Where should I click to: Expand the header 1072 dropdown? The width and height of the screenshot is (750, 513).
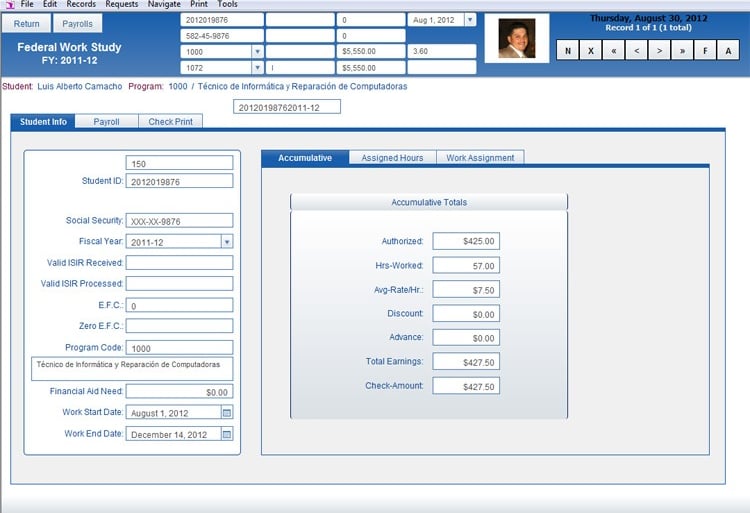point(257,67)
